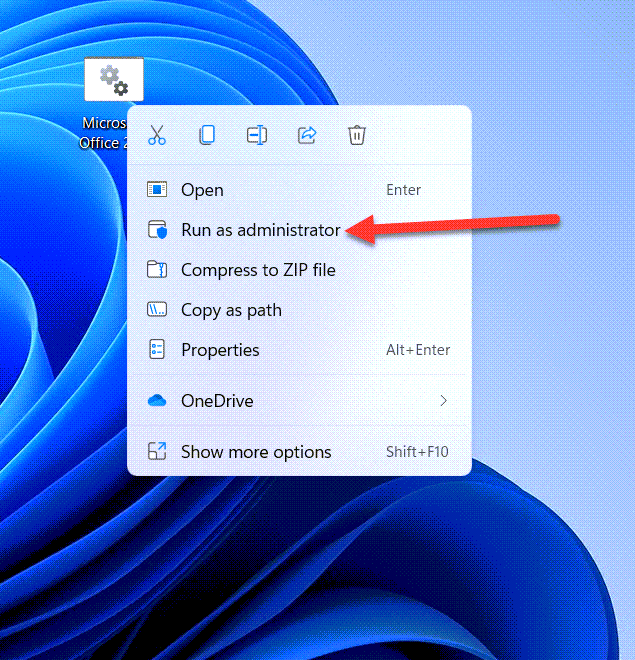Screen dimensions: 635x660
Task: Click the Copy icon in context menu
Action: point(207,135)
